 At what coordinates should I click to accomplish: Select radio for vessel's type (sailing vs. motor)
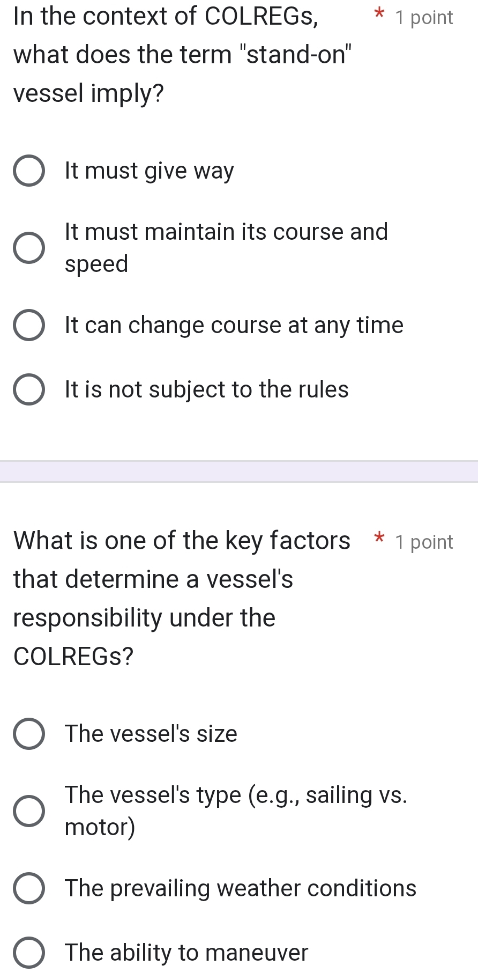(x=29, y=810)
